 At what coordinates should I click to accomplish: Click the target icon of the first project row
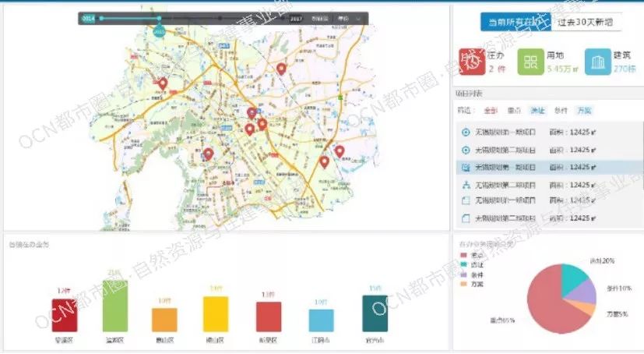[x=466, y=132]
